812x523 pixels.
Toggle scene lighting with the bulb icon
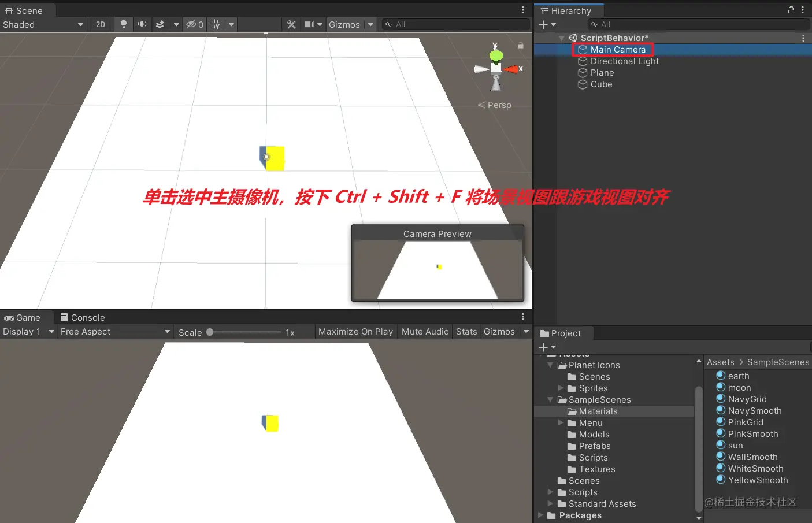[x=123, y=24]
